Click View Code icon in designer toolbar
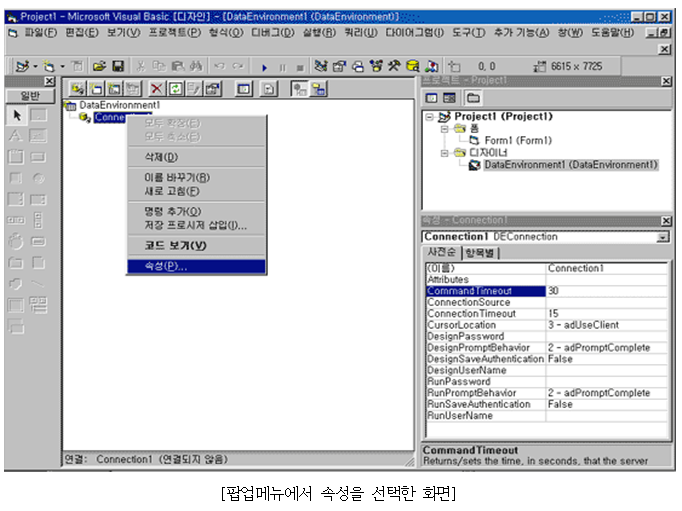This screenshot has width=682, height=511. click(244, 89)
